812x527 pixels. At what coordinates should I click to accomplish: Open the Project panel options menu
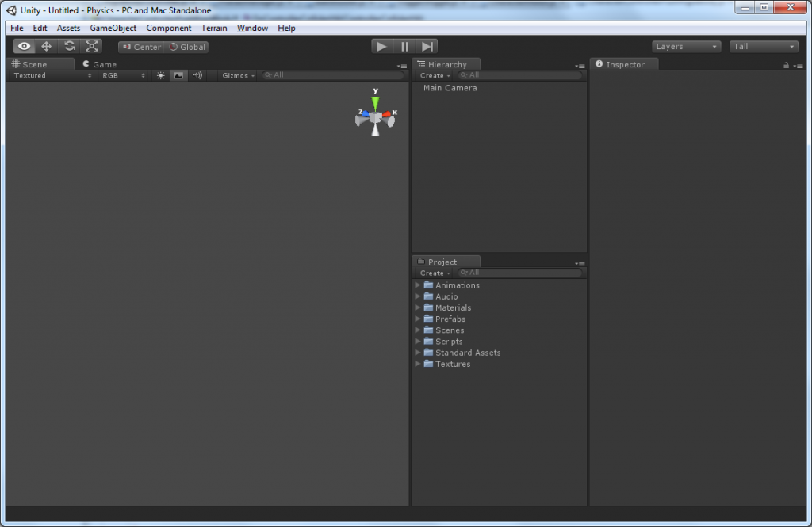pyautogui.click(x=580, y=263)
